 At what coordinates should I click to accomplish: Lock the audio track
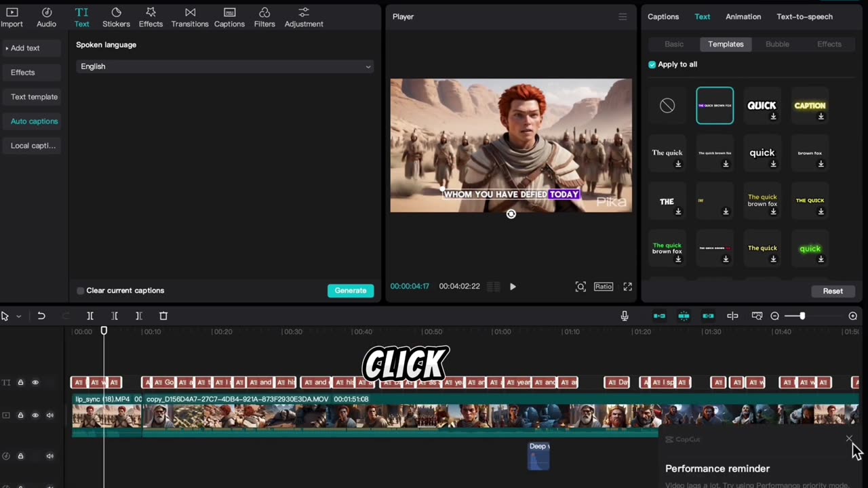coord(20,456)
